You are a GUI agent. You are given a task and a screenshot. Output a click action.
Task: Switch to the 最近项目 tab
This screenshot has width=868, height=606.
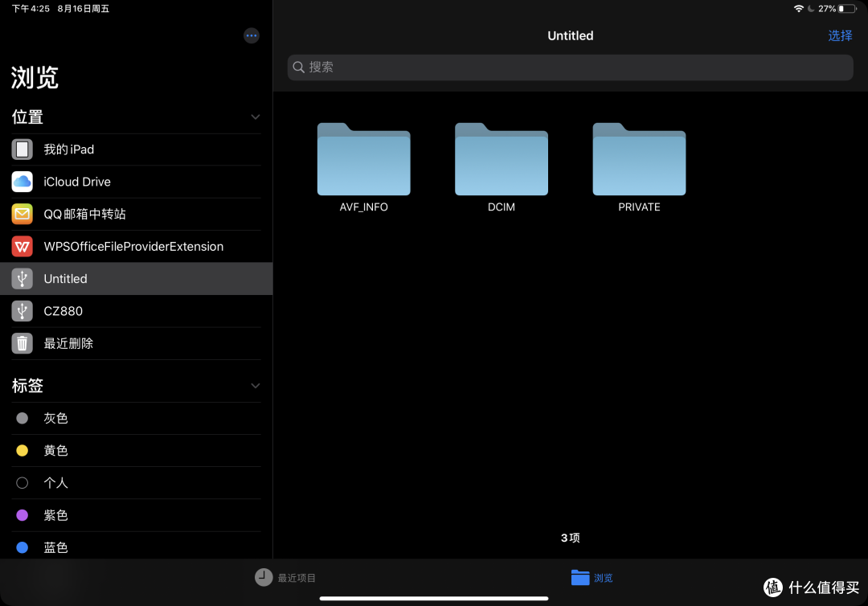(x=285, y=577)
